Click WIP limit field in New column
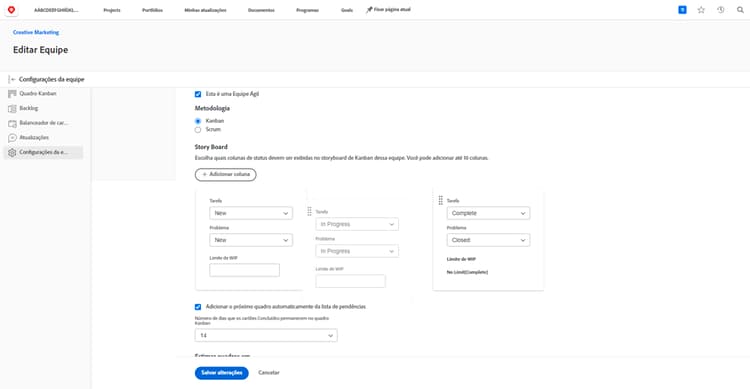The height and width of the screenshot is (389, 750). click(x=244, y=270)
